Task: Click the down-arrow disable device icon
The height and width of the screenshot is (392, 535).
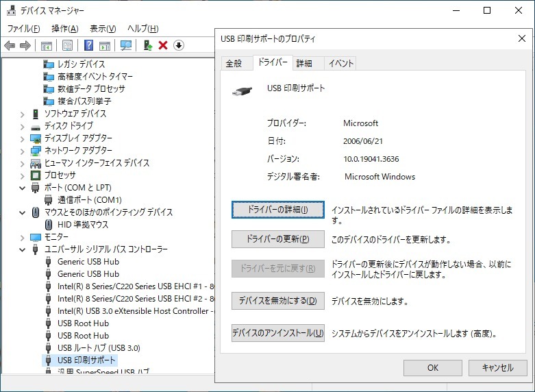Action: [179, 45]
